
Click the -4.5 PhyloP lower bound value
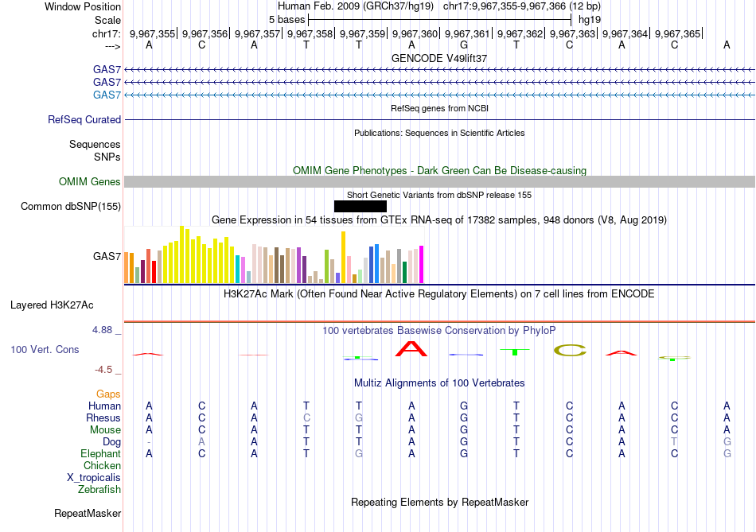coord(103,370)
